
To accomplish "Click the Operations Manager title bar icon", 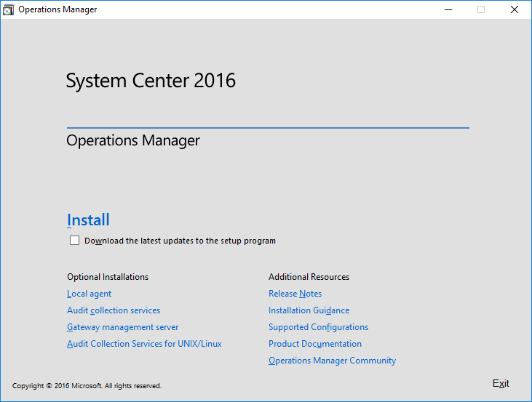I will point(9,9).
